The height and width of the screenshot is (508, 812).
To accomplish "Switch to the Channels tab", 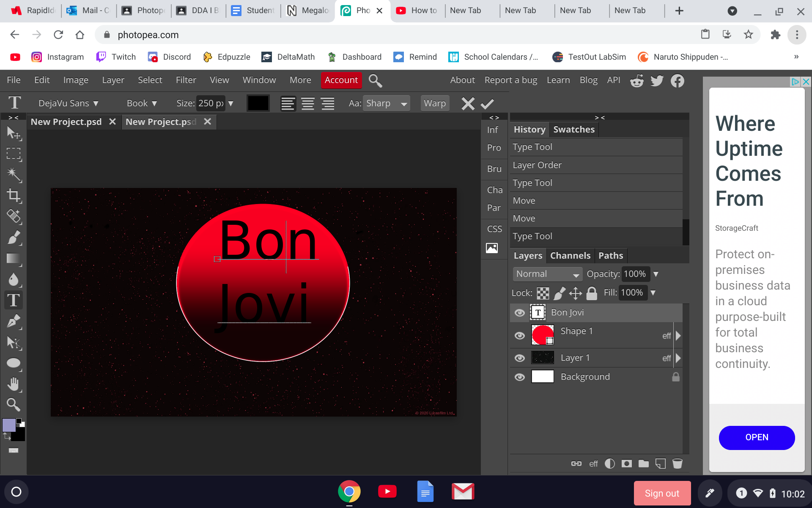I will tap(570, 256).
